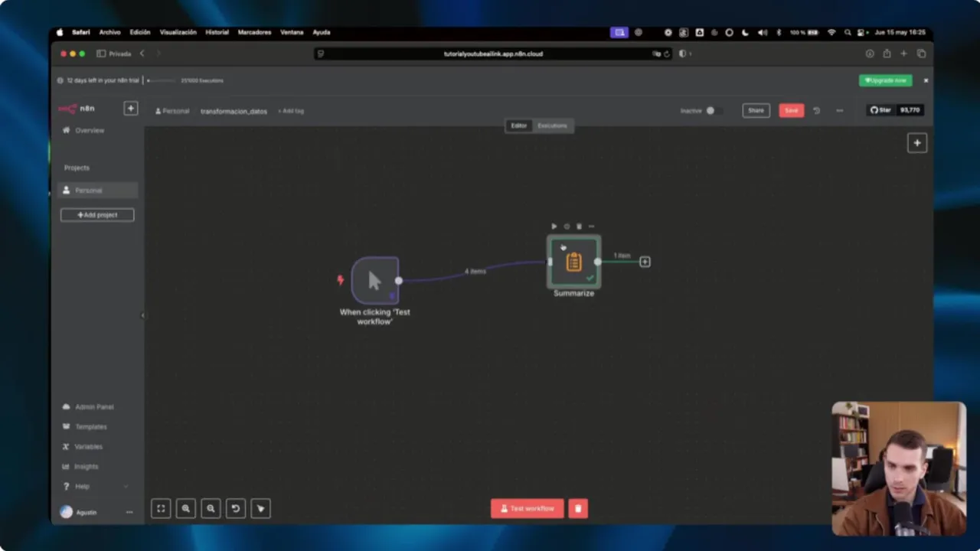The width and height of the screenshot is (980, 551).
Task: Open Safari's Historial menu
Action: click(217, 32)
